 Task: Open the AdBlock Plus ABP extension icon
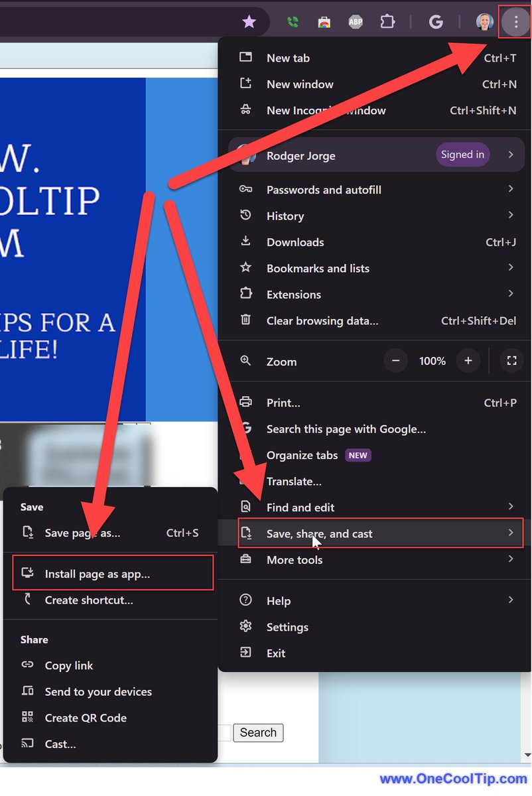coord(356,23)
